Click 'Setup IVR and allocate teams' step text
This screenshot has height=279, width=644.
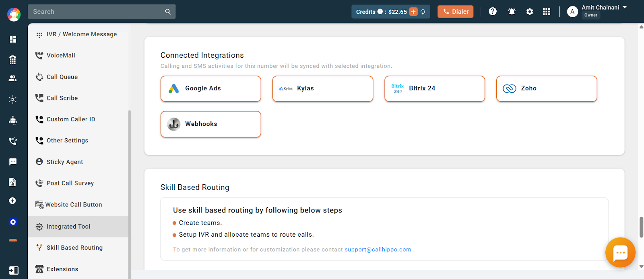246,235
